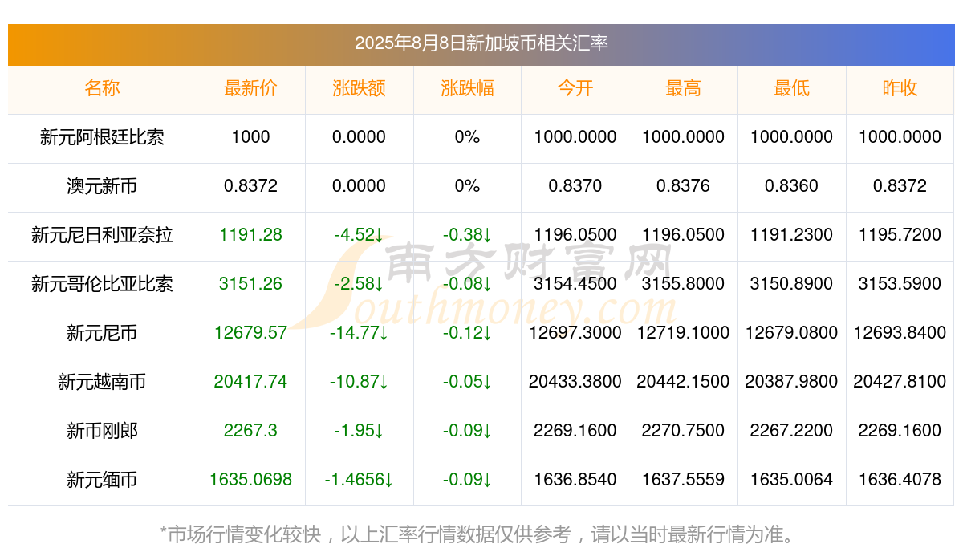Click opening value 3154.4500
The height and width of the screenshot is (560, 963).
point(575,284)
